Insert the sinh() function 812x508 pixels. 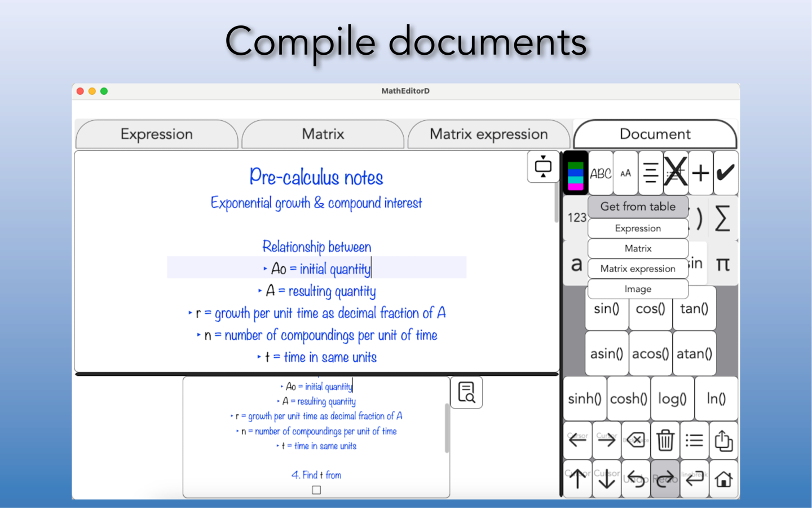point(585,398)
